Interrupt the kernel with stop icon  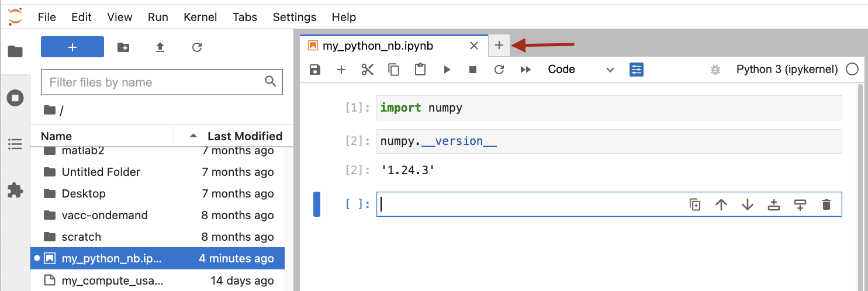tap(473, 70)
